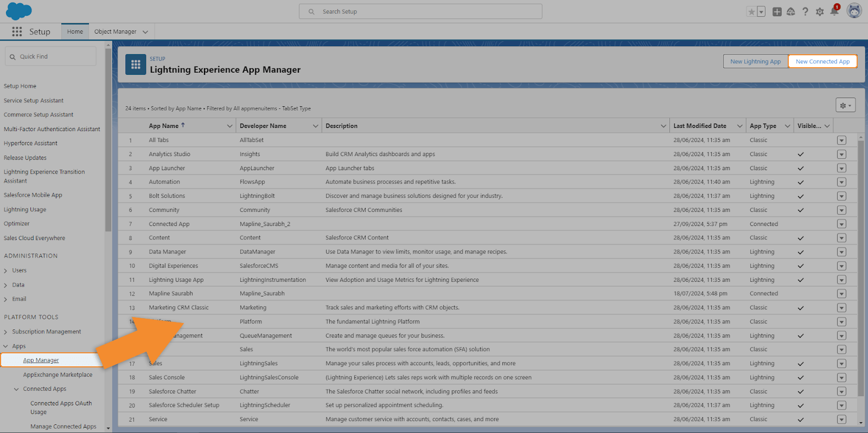Click New Lightning App button
This screenshot has width=868, height=433.
[x=755, y=61]
